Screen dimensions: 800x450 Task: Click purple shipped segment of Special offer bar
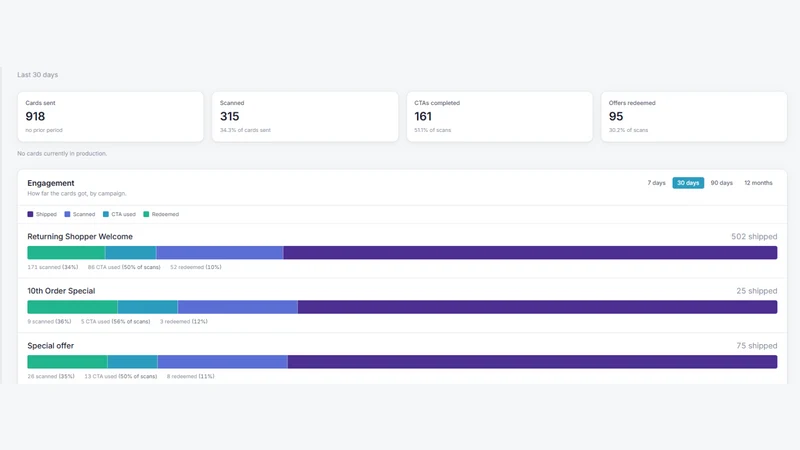533,362
